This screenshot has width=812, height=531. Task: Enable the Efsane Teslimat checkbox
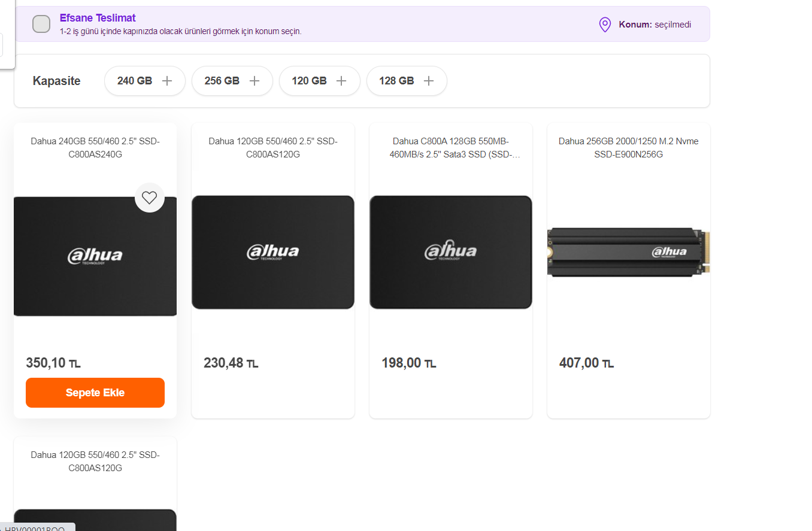pos(41,24)
